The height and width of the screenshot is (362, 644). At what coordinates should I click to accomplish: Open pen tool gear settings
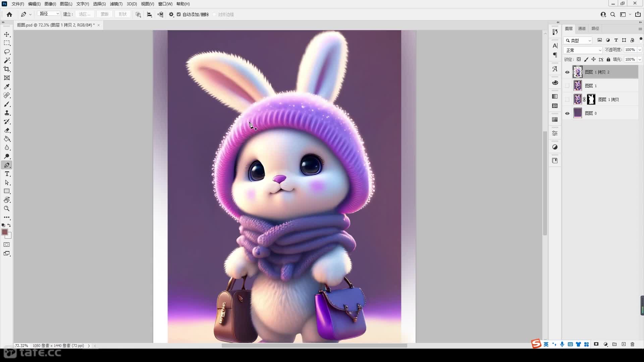click(x=171, y=14)
